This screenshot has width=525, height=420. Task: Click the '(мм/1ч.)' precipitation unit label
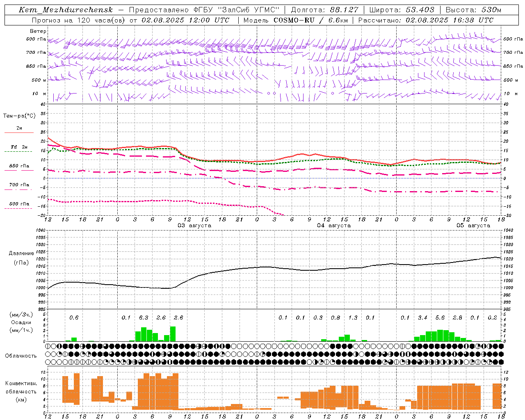[21, 330]
